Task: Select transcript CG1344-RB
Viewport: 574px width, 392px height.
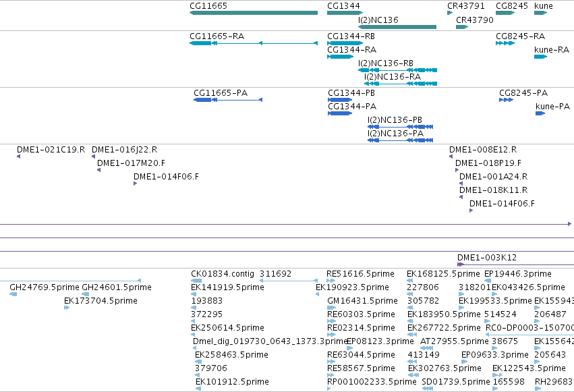Action: (x=351, y=36)
